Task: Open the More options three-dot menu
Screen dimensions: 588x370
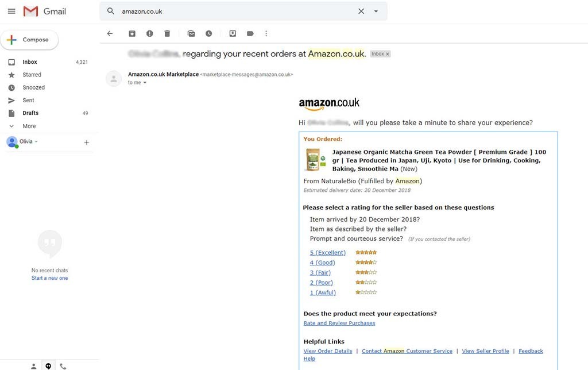Action: pyautogui.click(x=266, y=33)
